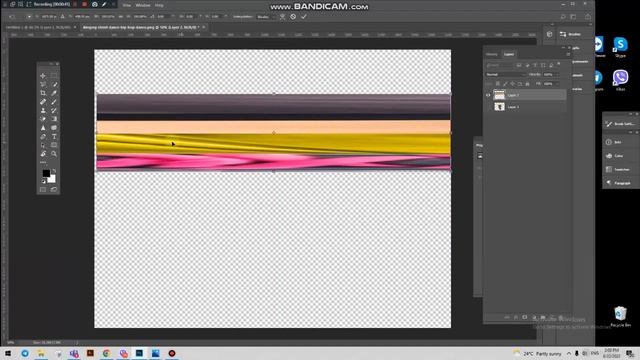This screenshot has height=360, width=640.
Task: Open the Brushes panel
Action: coord(571,34)
